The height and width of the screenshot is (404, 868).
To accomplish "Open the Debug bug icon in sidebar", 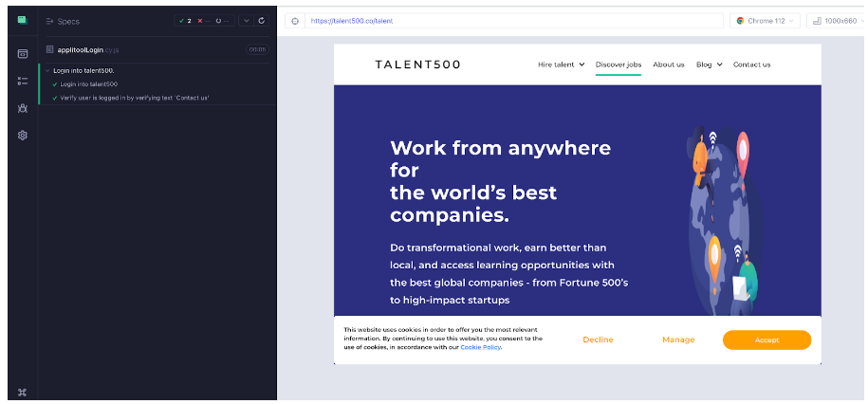I will coord(22,108).
